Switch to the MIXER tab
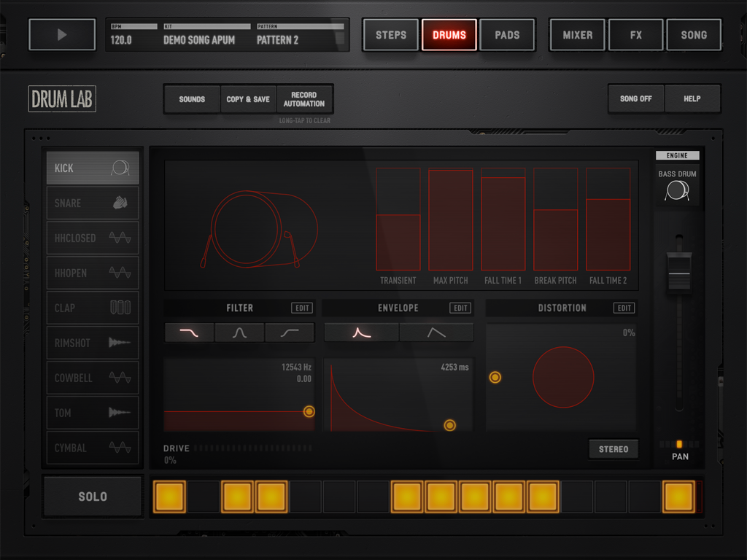747x560 pixels. [x=577, y=34]
